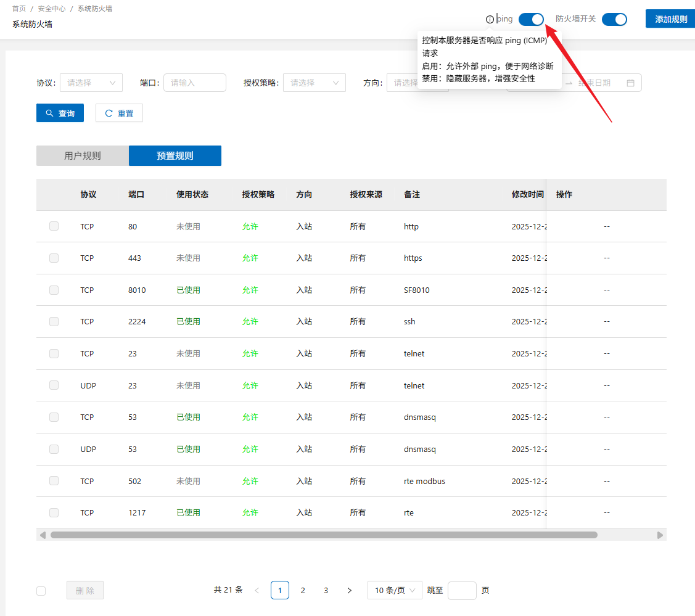
Task: Toggle the 防火墙开关 firewall switch
Action: 614,19
